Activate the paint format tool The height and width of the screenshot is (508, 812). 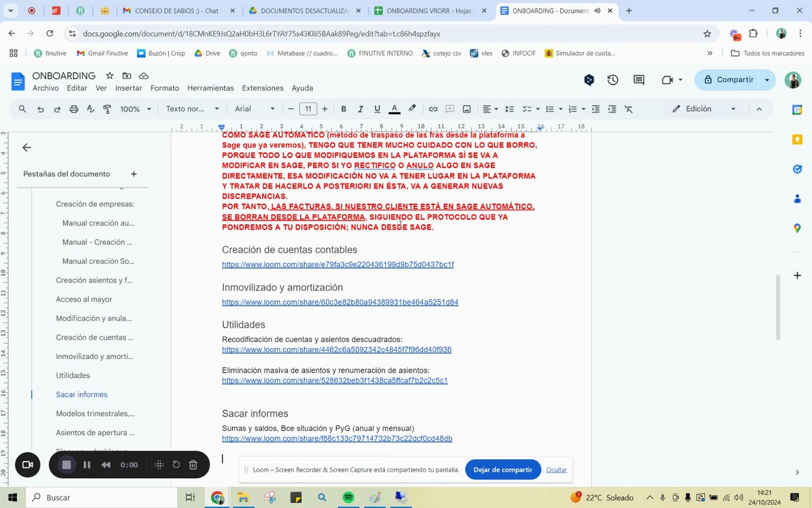[107, 109]
